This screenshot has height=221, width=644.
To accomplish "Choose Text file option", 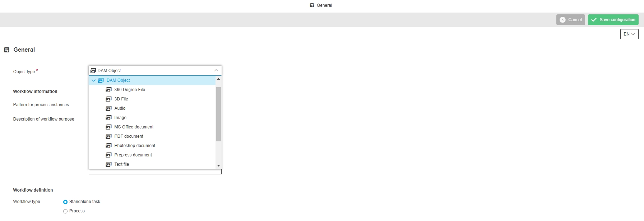I will pos(152,164).
